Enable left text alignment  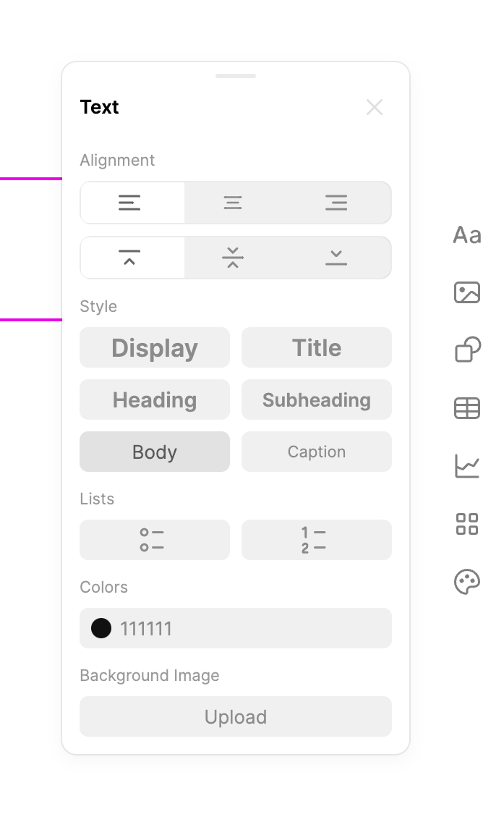132,203
